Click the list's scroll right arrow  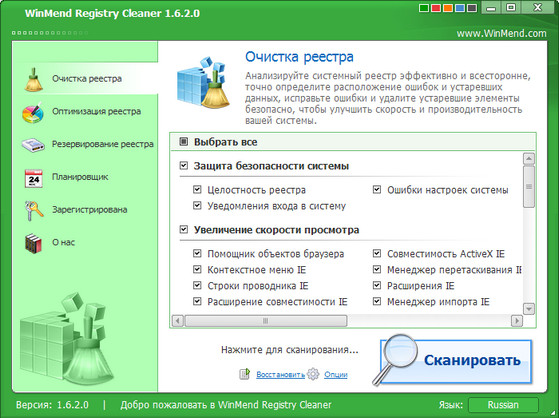click(517, 321)
